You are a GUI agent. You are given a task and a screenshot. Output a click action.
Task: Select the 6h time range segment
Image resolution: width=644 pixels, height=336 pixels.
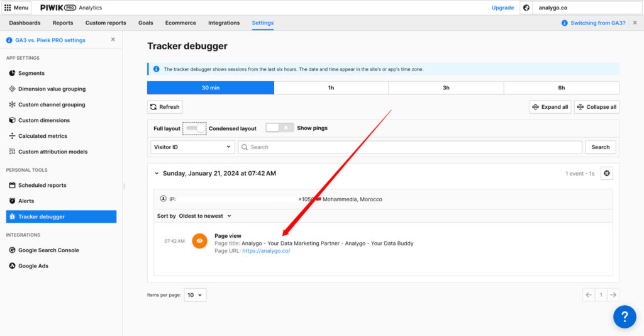click(561, 88)
